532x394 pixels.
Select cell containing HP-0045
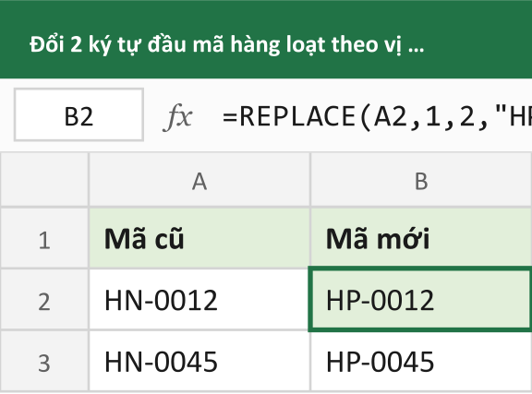pyautogui.click(x=421, y=361)
